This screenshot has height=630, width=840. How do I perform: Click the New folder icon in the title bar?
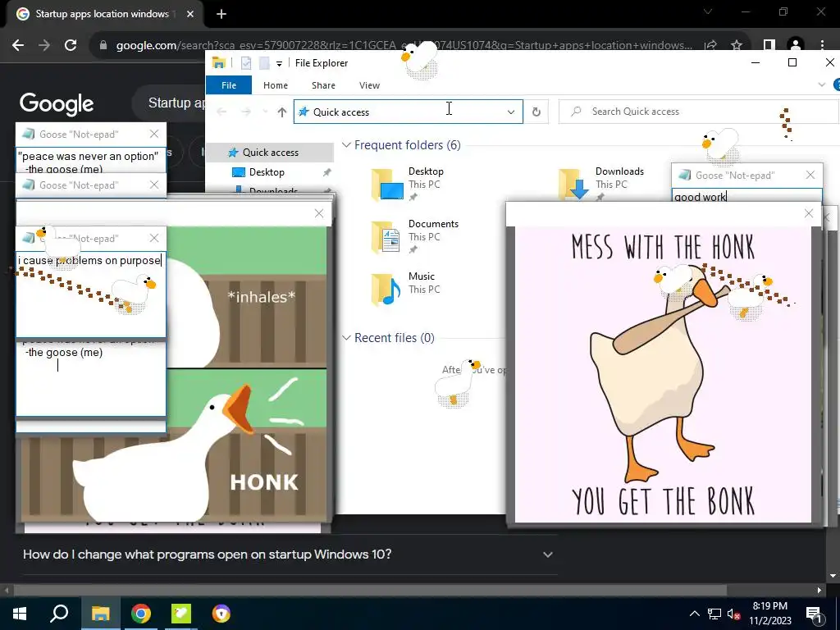coord(264,63)
